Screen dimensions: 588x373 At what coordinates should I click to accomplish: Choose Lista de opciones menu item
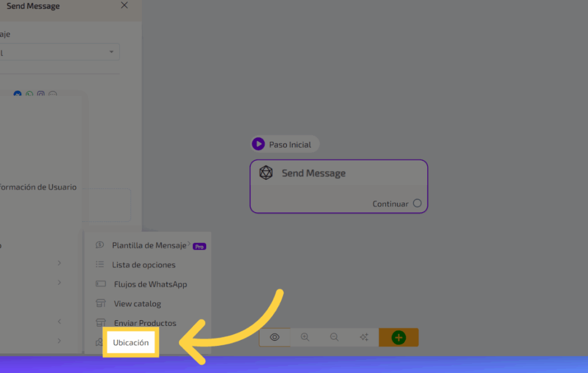point(144,265)
